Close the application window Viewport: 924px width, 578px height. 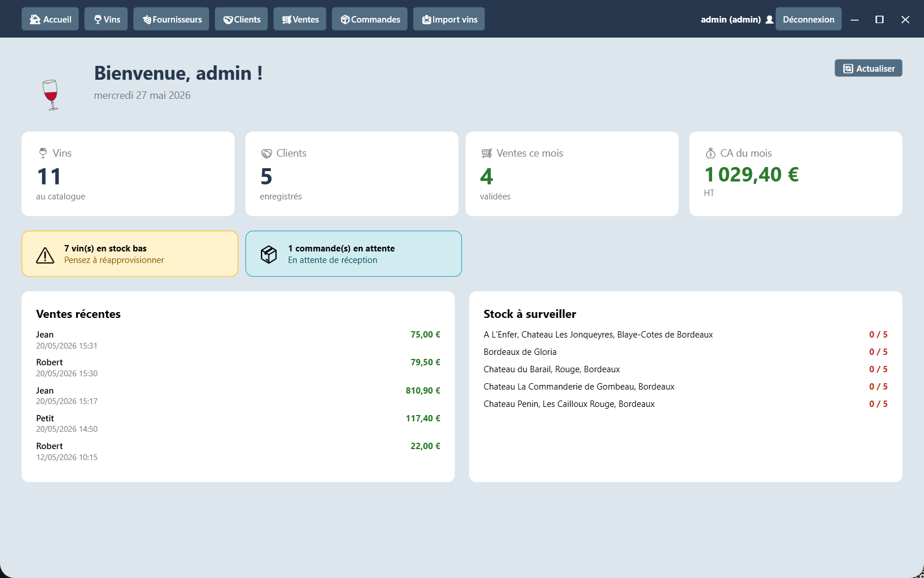(x=905, y=20)
